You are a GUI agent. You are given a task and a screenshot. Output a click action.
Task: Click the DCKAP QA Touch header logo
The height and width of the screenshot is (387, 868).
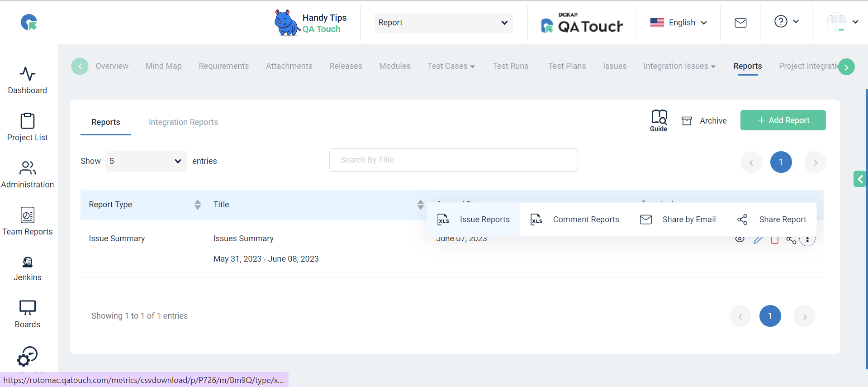click(x=582, y=23)
